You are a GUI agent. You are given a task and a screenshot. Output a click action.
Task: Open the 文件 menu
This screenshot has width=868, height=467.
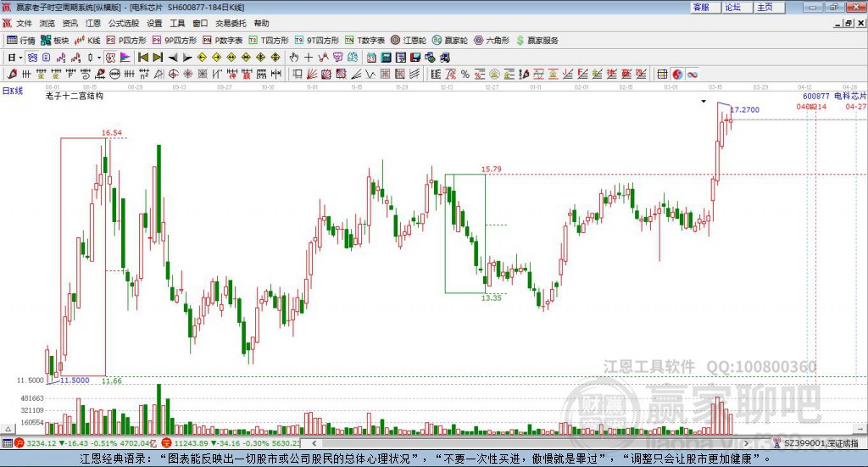25,23
